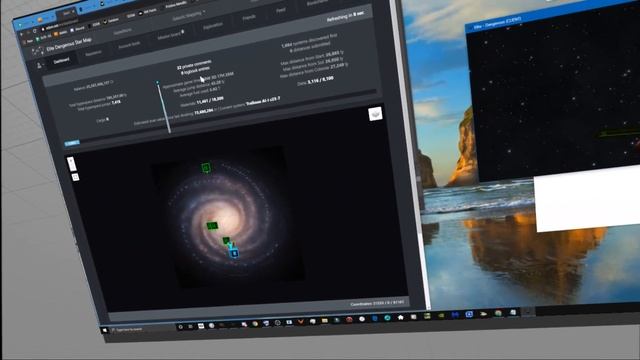Click the current system name link
This screenshot has height=360, width=640.
262,101
